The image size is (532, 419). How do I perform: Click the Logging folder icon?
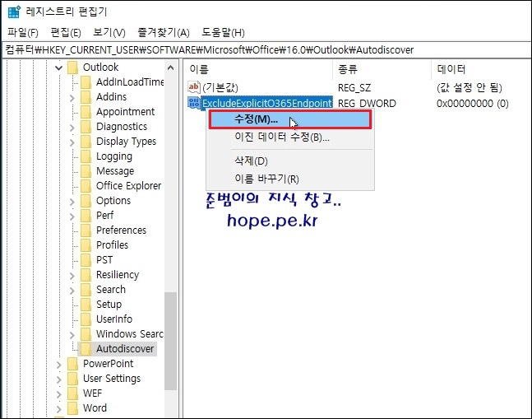tap(86, 156)
